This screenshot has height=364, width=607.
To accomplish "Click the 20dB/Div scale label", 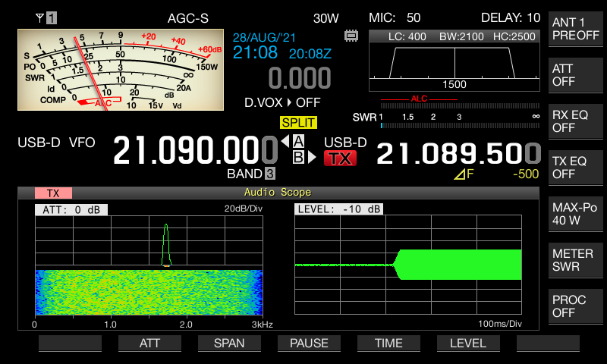I will tap(243, 209).
